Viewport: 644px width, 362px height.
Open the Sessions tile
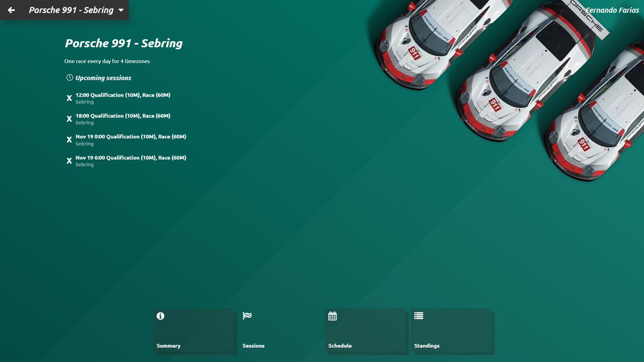pyautogui.click(x=279, y=330)
